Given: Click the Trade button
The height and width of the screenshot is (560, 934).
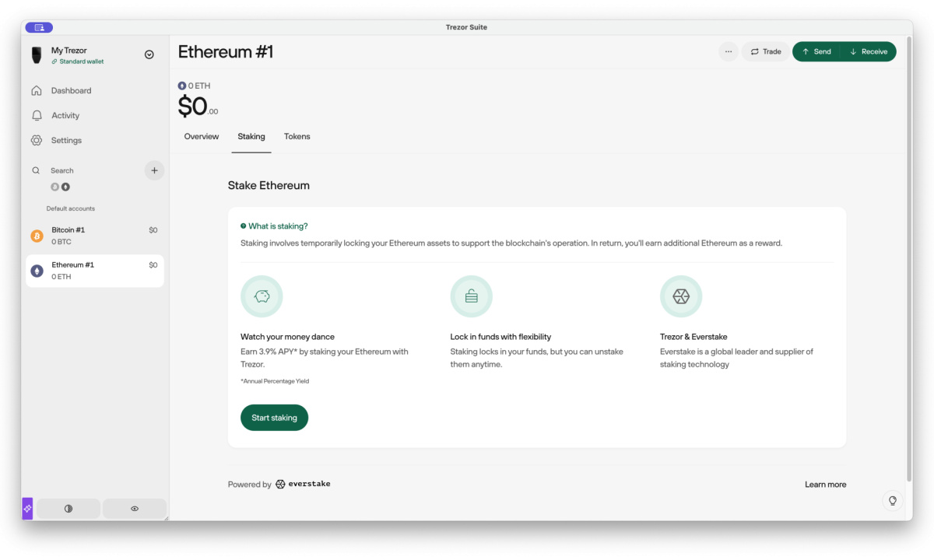Looking at the screenshot, I should [x=766, y=51].
